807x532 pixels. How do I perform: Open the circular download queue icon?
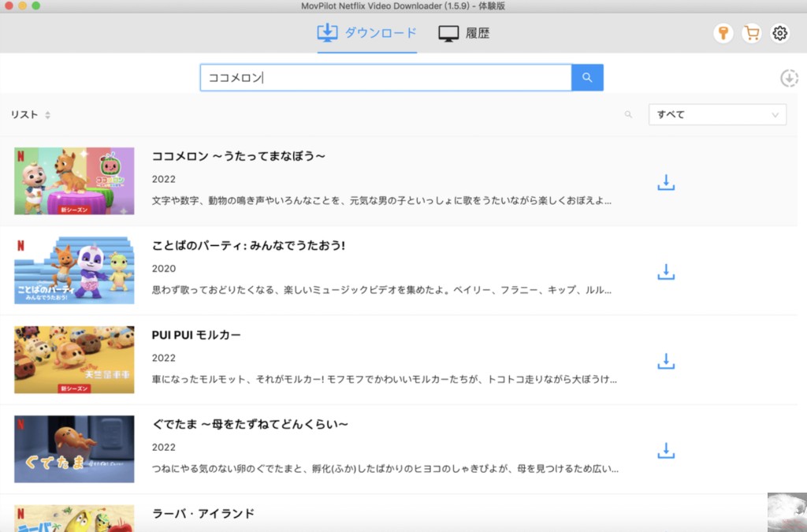tap(789, 78)
